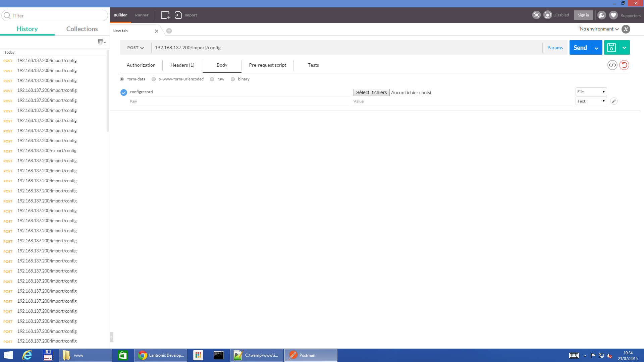Screen dimensions: 644x362
Task: Open the File type dropdown for configrecord
Action: pos(591,92)
